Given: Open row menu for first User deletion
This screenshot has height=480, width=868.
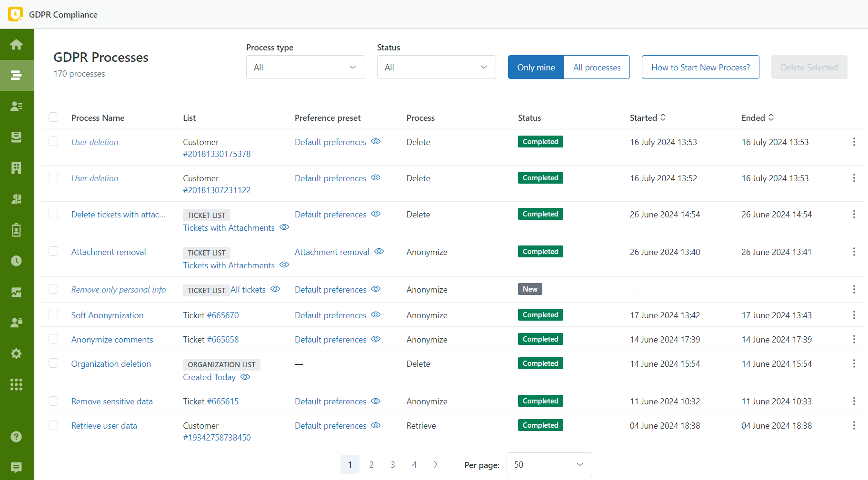Looking at the screenshot, I should click(854, 142).
